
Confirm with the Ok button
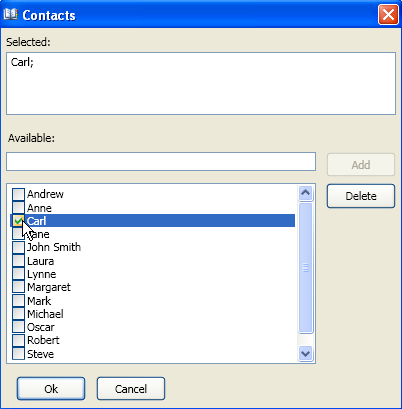pos(51,389)
